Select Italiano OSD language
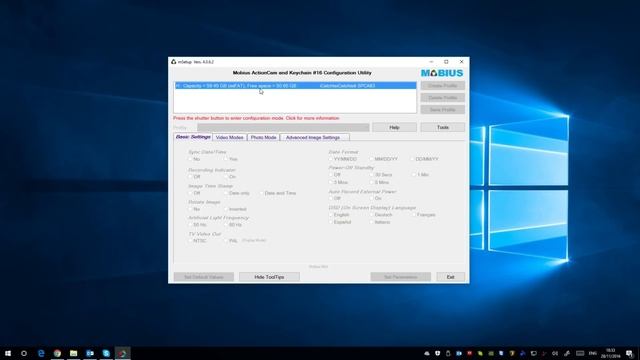Screen dimensions: 640x360 click(380, 222)
